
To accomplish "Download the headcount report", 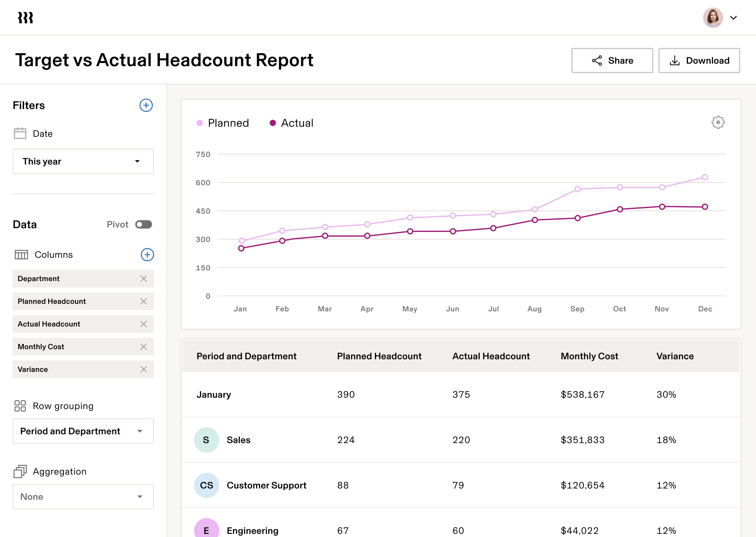I will tap(699, 60).
